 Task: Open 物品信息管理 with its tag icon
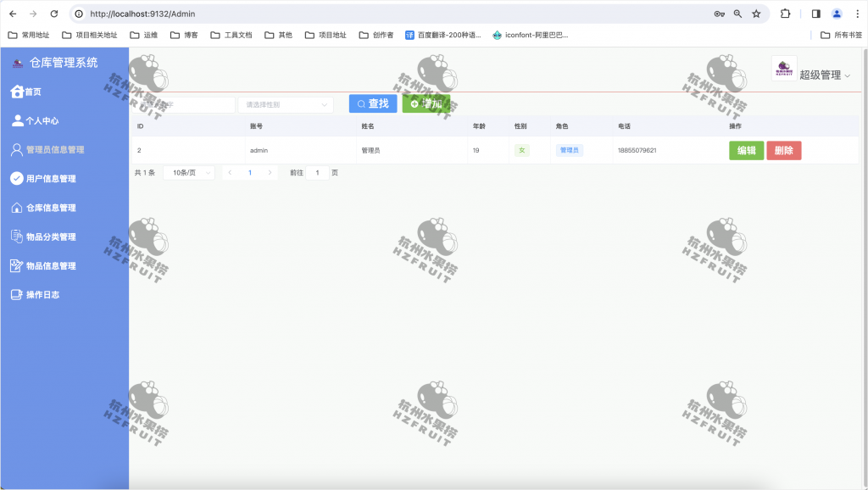15,264
